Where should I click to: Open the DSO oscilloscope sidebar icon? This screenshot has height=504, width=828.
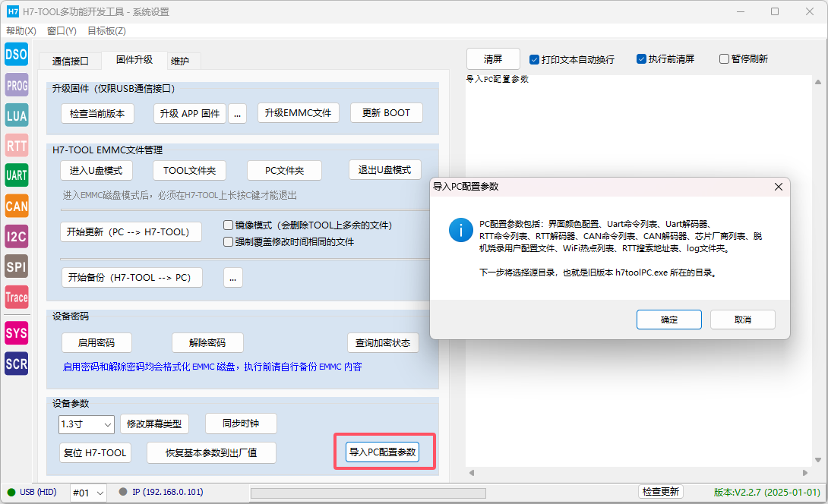(x=17, y=55)
